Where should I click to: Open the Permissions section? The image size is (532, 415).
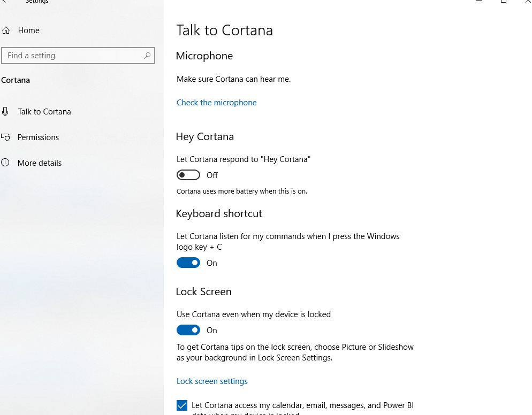38,137
